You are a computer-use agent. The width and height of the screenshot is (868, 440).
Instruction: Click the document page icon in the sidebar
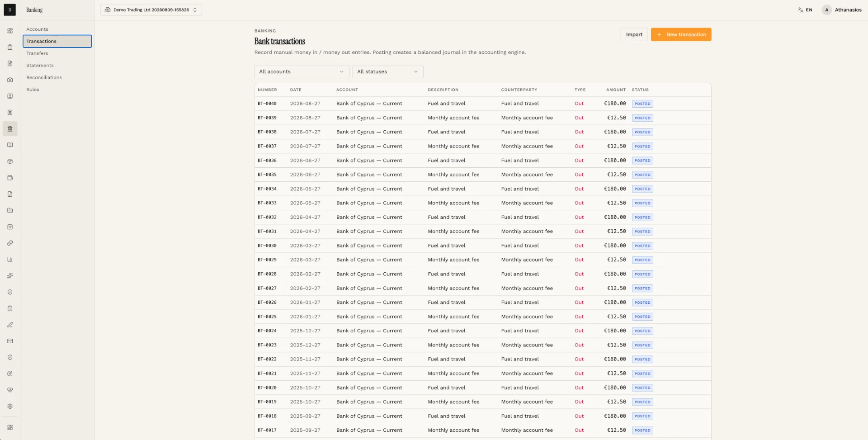coord(10,63)
